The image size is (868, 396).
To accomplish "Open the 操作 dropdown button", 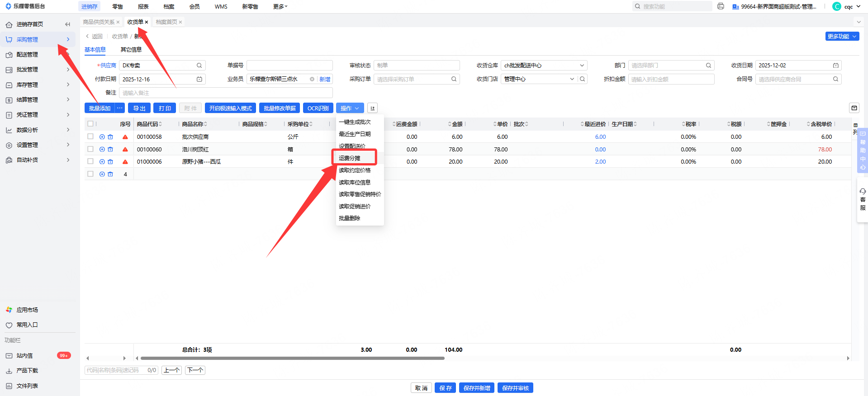I will coord(350,108).
